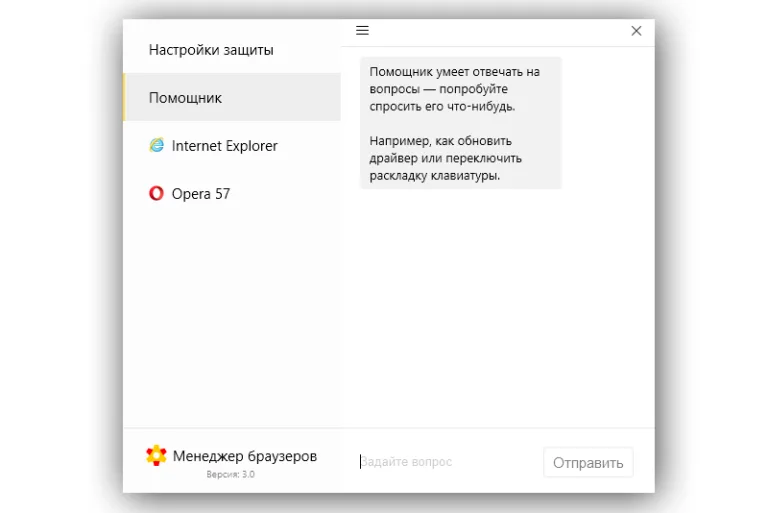Click the Менеджер браузеров gear logo
This screenshot has height=513, width=768.
pyautogui.click(x=156, y=455)
